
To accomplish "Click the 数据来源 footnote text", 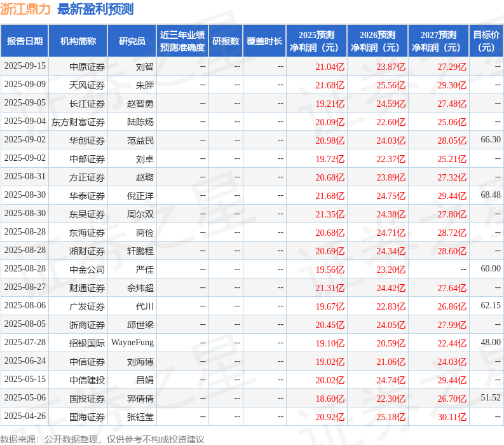I will click(102, 439).
